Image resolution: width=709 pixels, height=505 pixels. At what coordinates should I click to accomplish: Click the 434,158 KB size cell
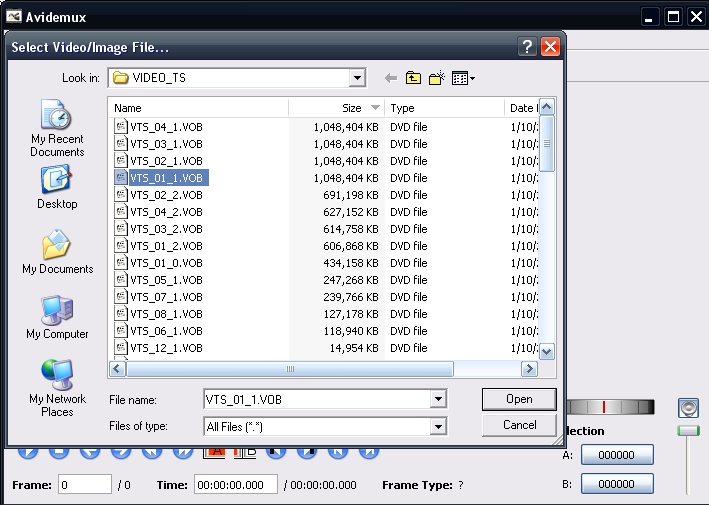click(x=350, y=263)
